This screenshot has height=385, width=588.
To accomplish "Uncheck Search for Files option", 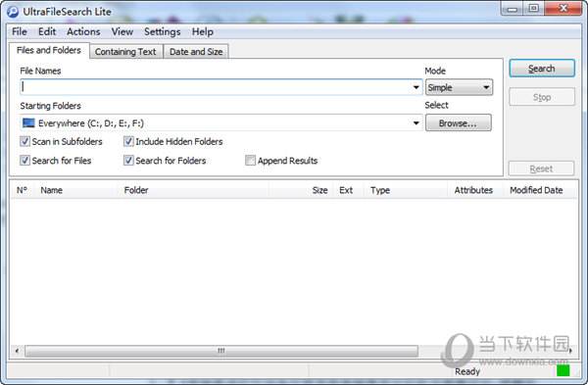I will click(x=24, y=161).
